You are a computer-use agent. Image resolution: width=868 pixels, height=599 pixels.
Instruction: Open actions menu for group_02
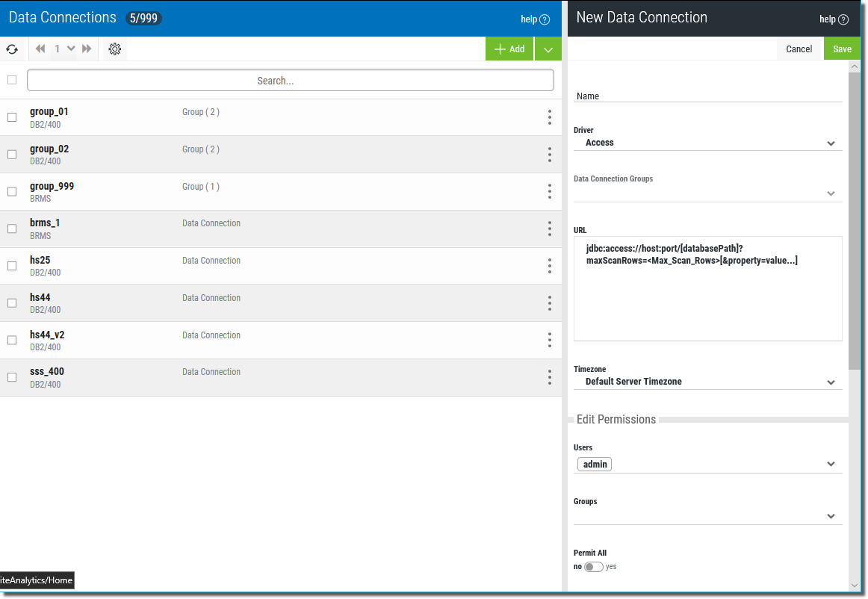tap(550, 155)
